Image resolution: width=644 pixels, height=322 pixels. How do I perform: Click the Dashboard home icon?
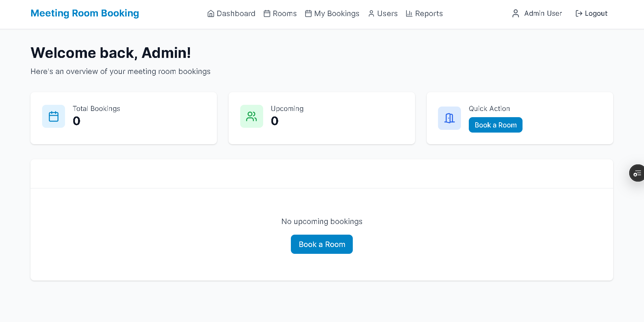pos(211,14)
